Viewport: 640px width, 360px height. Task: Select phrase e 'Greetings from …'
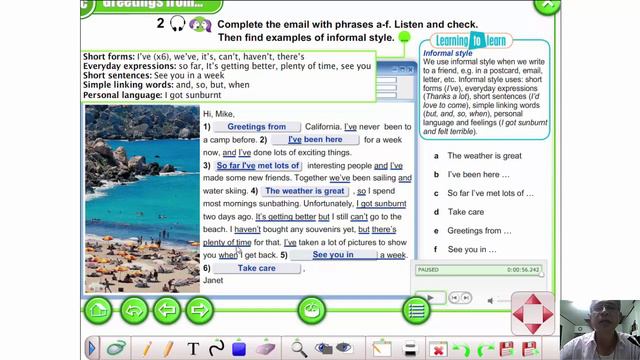coord(479,231)
